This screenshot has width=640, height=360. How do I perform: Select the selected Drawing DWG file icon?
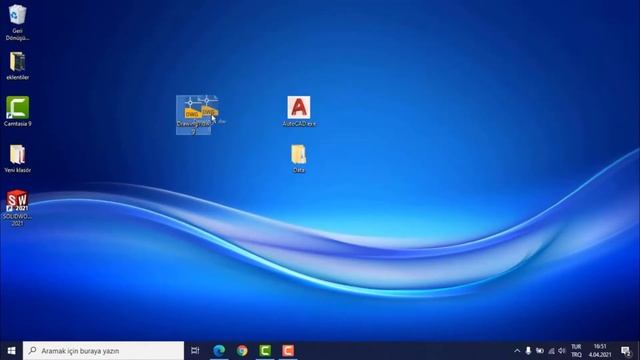[193, 115]
